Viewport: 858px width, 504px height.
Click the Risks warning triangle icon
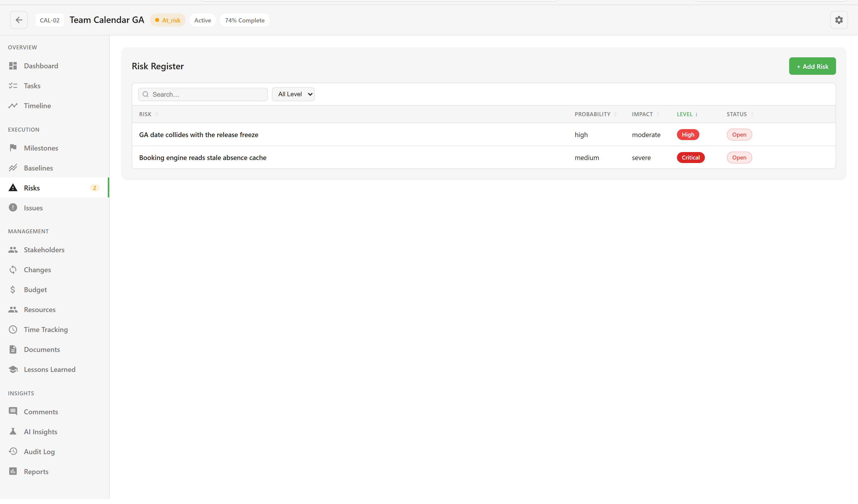tap(13, 188)
